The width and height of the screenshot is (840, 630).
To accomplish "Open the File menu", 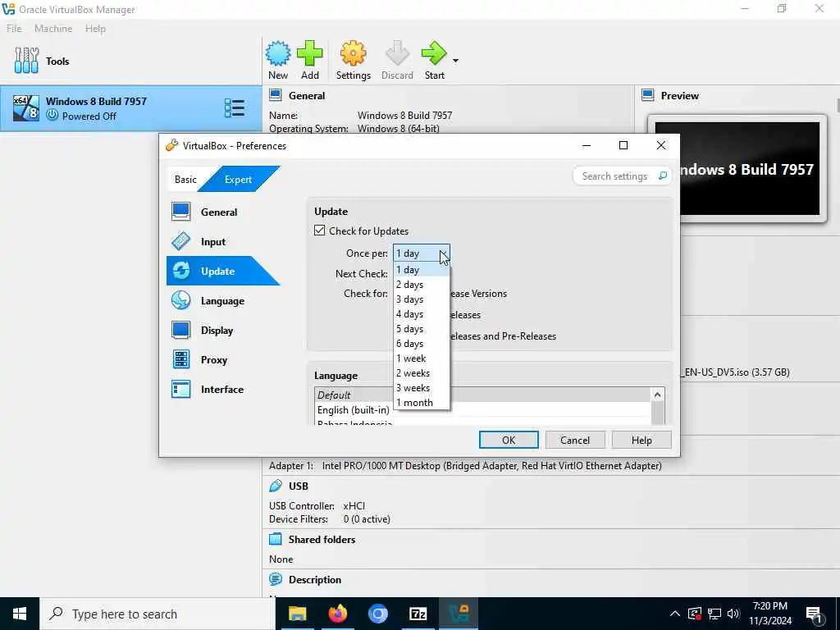I will point(14,29).
